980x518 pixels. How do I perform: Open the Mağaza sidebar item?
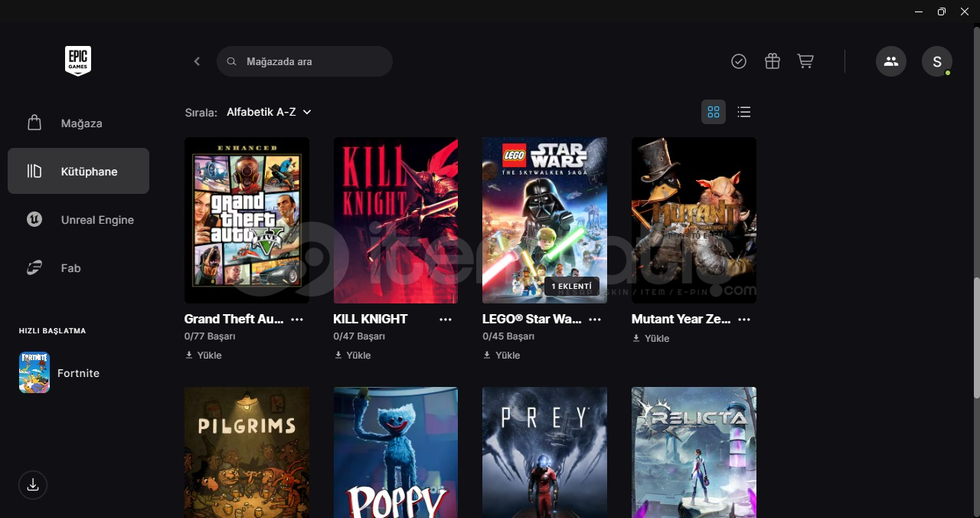pos(78,123)
